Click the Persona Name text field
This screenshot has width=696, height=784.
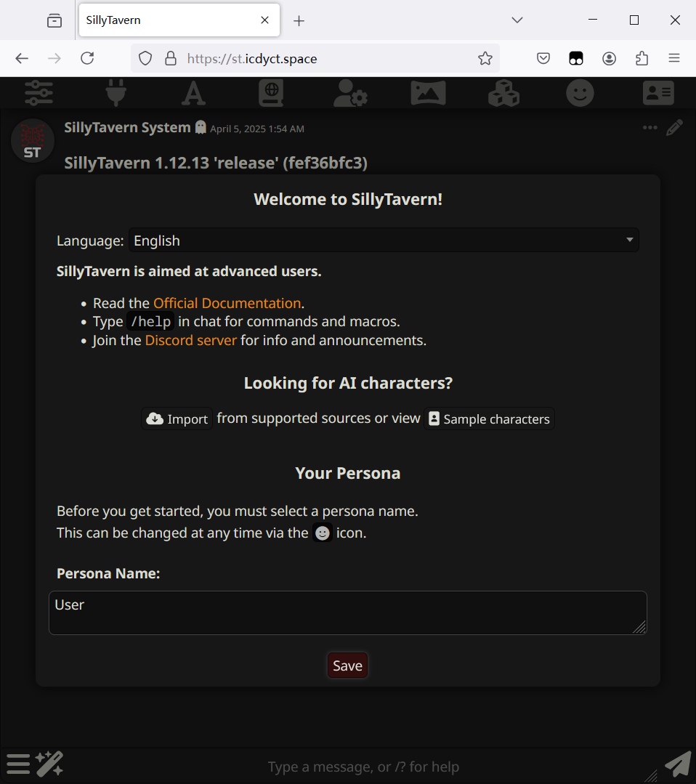pos(347,613)
